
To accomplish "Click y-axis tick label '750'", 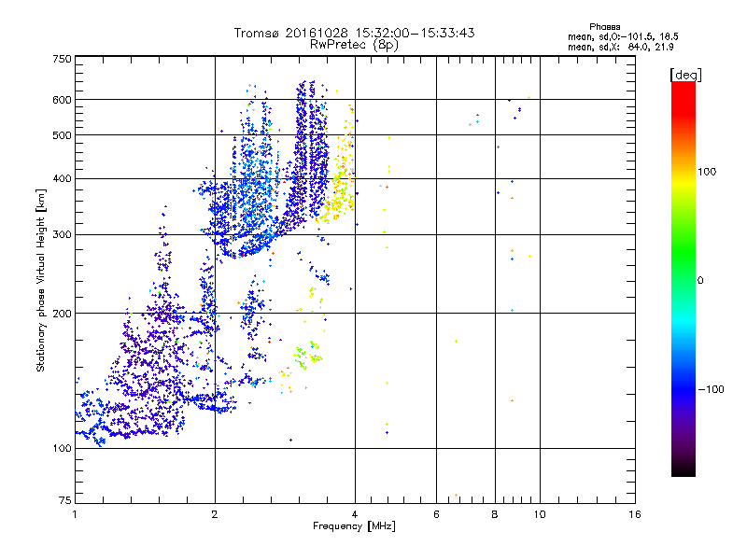I will pos(62,59).
